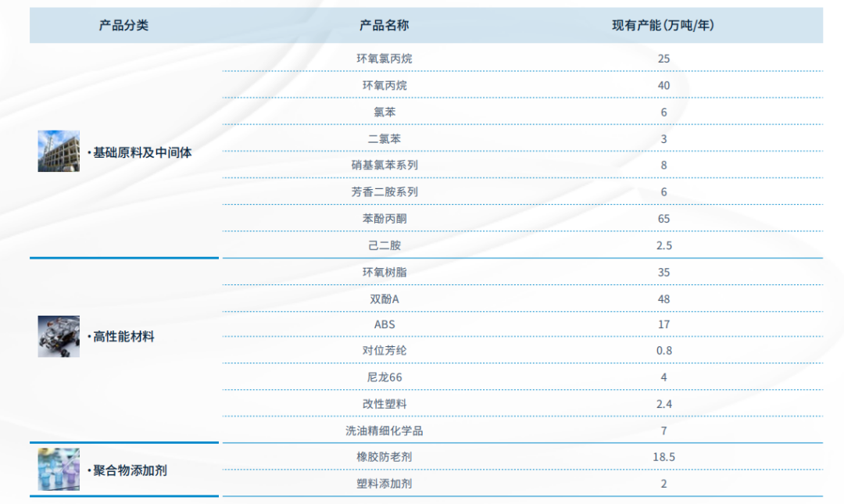Select the 二氯苯 product name

click(384, 139)
